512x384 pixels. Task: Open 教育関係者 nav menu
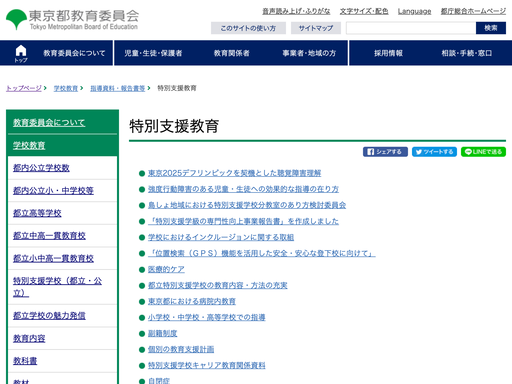coord(232,53)
